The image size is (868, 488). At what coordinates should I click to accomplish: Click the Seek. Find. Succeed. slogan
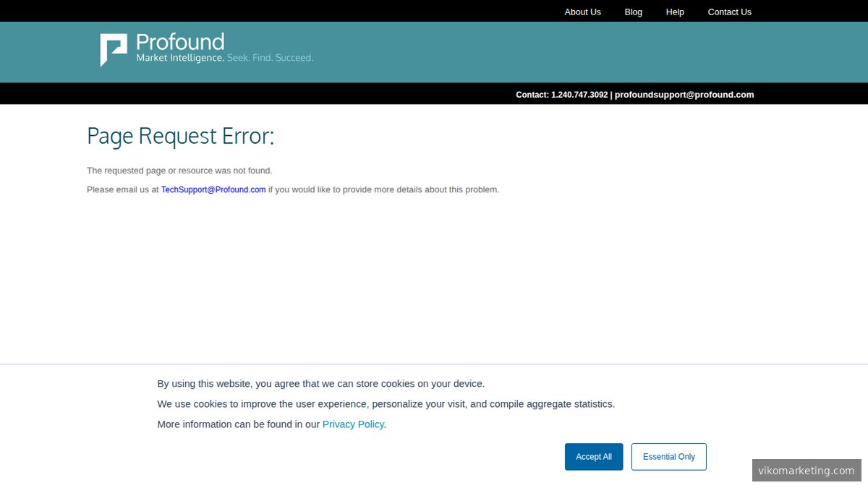[271, 57]
